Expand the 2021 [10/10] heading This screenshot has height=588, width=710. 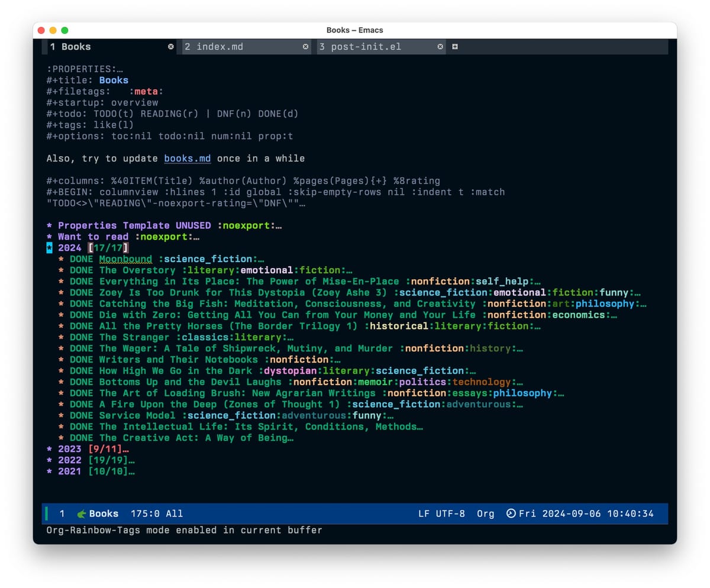[x=91, y=471]
